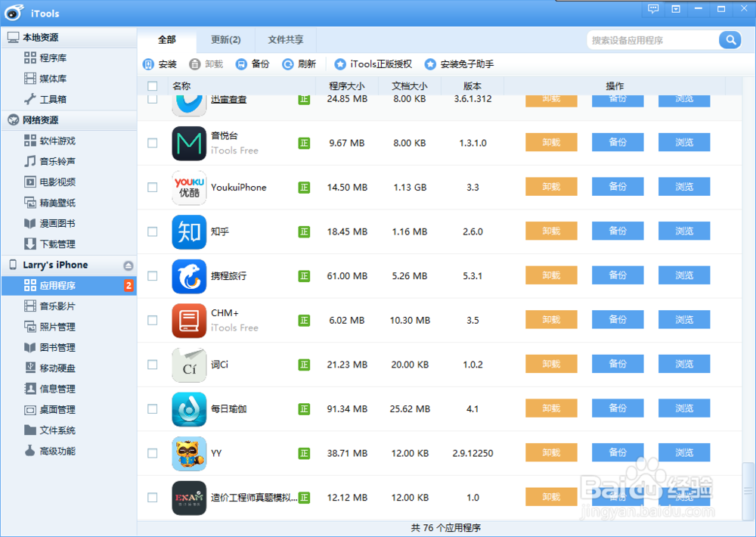The height and width of the screenshot is (537, 756).
Task: Go to 软件游戏 section
Action: click(x=50, y=141)
